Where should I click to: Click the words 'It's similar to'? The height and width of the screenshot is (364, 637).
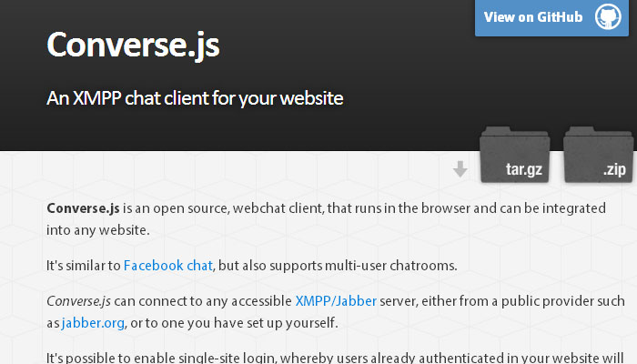coord(83,266)
